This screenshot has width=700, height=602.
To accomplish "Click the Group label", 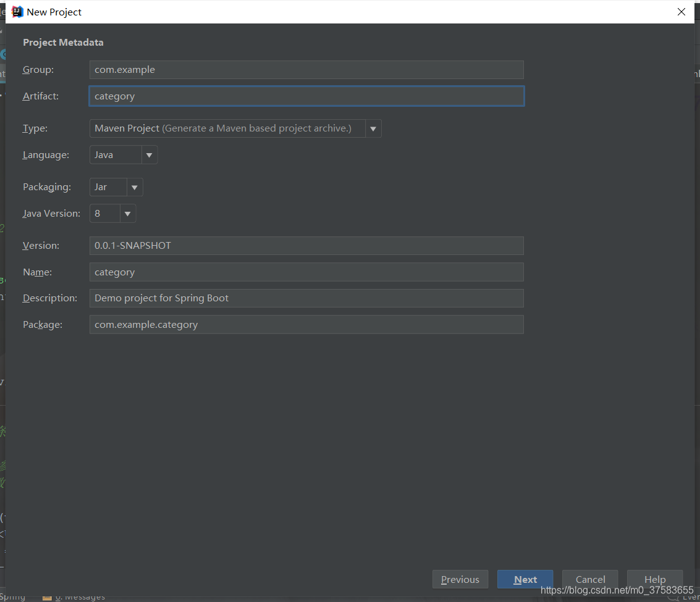I will [x=38, y=70].
